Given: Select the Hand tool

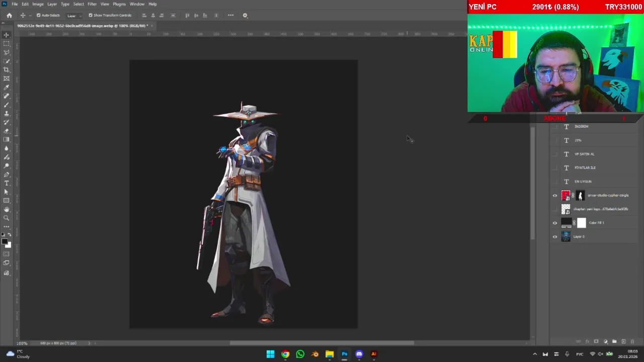Looking at the screenshot, I should pyautogui.click(x=7, y=209).
